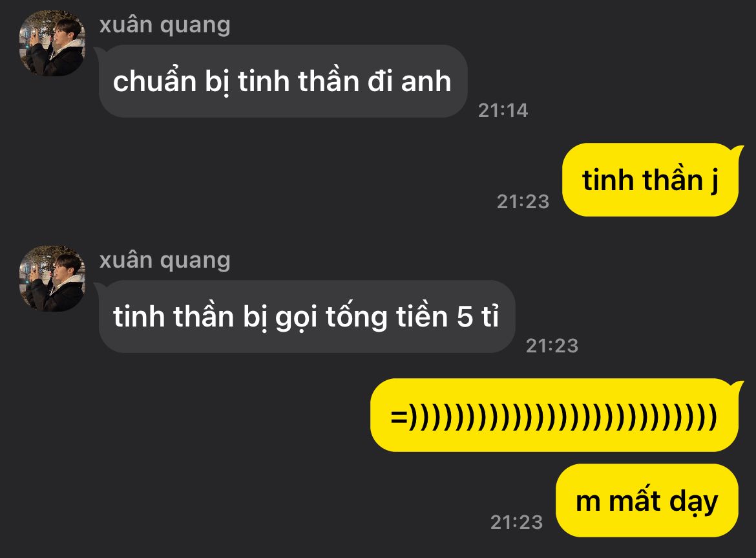
Task: Select the 'tinh thần bị gọi tống tiền' bubble
Action: (307, 316)
